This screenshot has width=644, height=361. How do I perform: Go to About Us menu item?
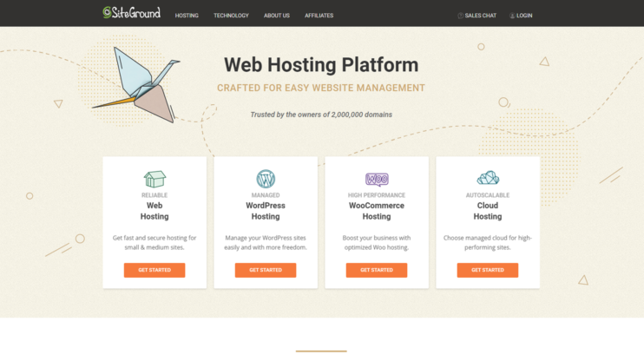pyautogui.click(x=276, y=16)
